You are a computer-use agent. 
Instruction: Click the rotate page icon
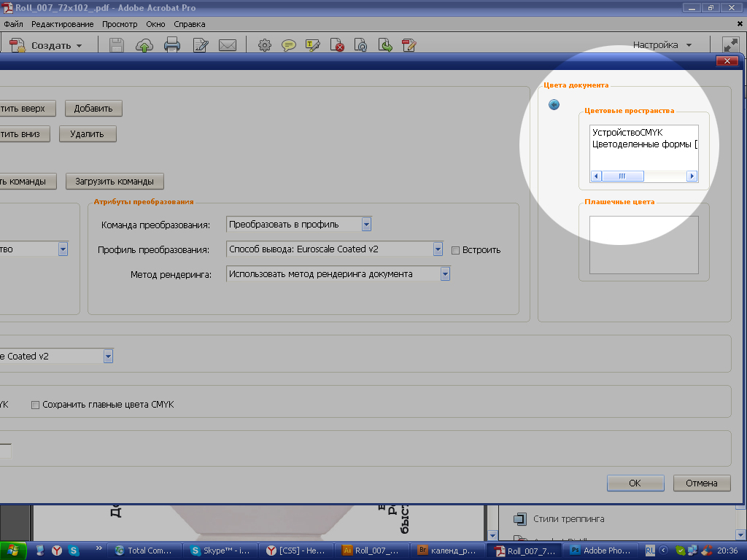point(361,45)
